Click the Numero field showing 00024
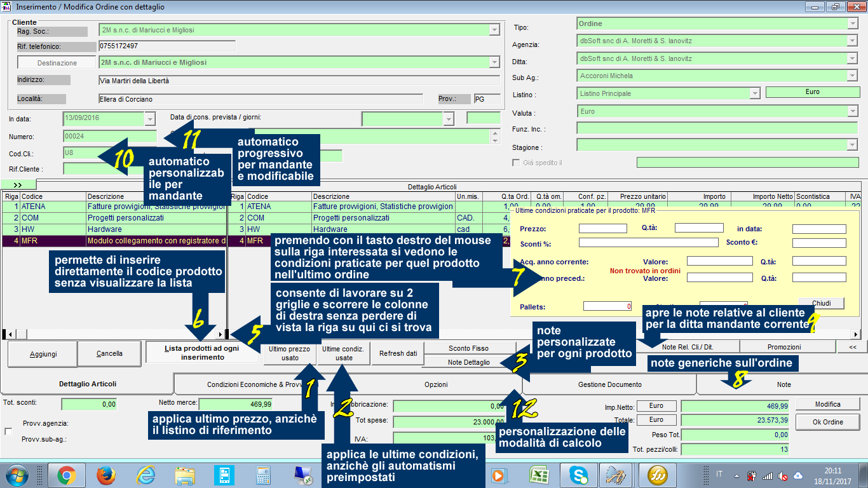The height and width of the screenshot is (488, 868). pyautogui.click(x=109, y=136)
